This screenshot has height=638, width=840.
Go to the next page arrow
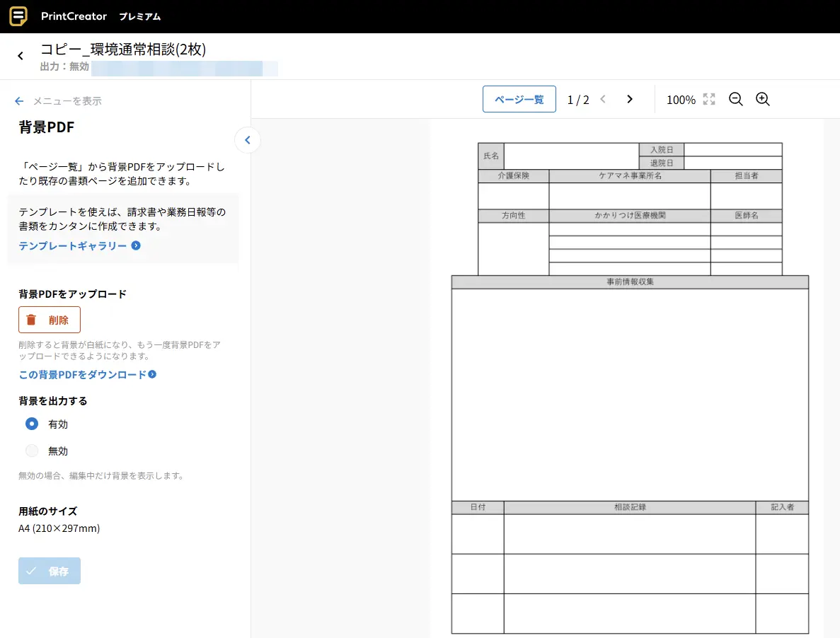pos(630,100)
